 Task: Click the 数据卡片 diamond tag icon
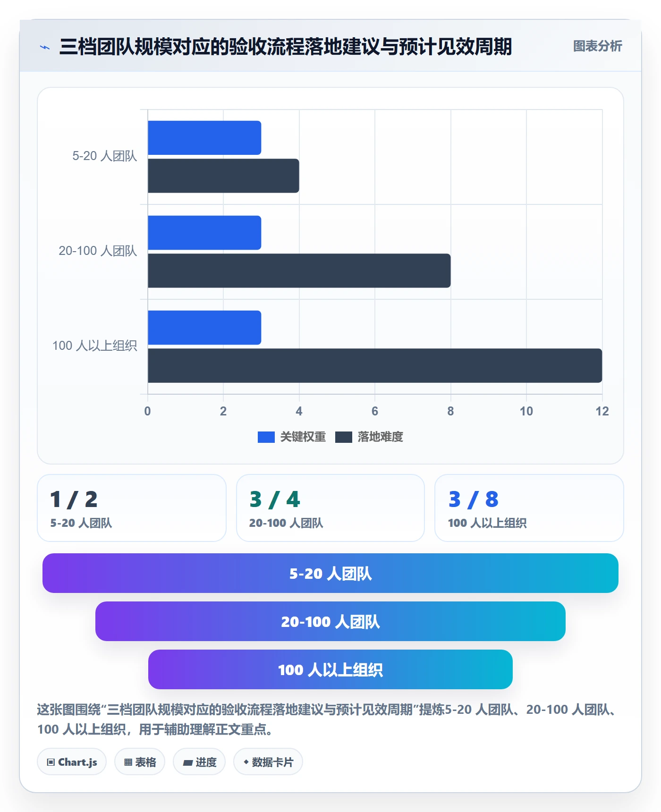coord(246,761)
